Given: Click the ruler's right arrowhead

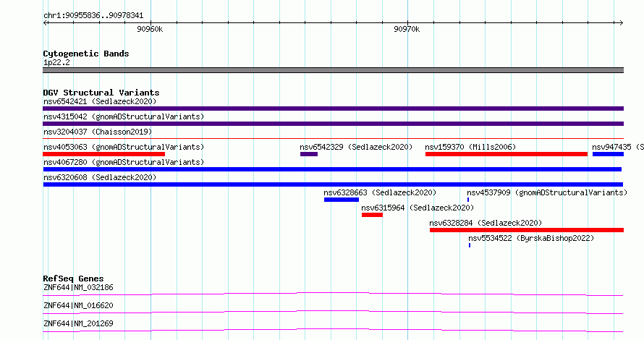Looking at the screenshot, I should point(621,23).
